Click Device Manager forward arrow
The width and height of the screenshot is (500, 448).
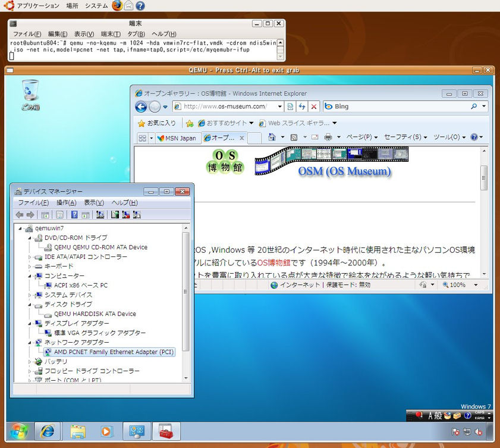[30, 215]
